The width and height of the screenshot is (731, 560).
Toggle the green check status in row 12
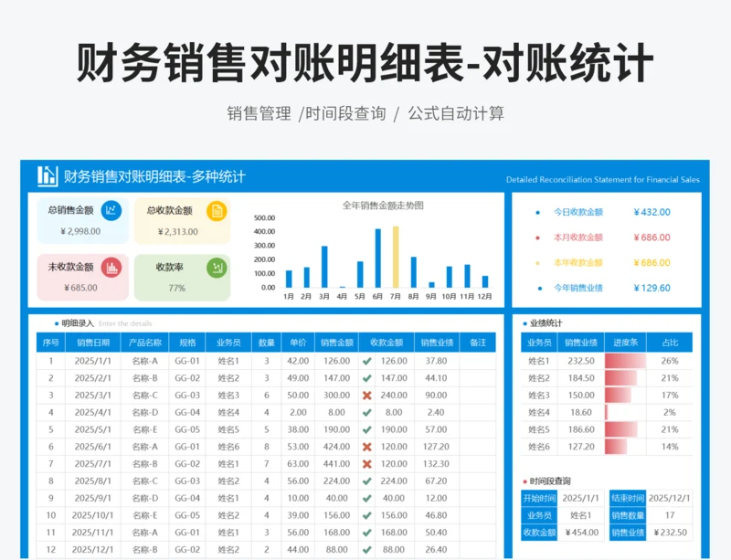click(366, 550)
